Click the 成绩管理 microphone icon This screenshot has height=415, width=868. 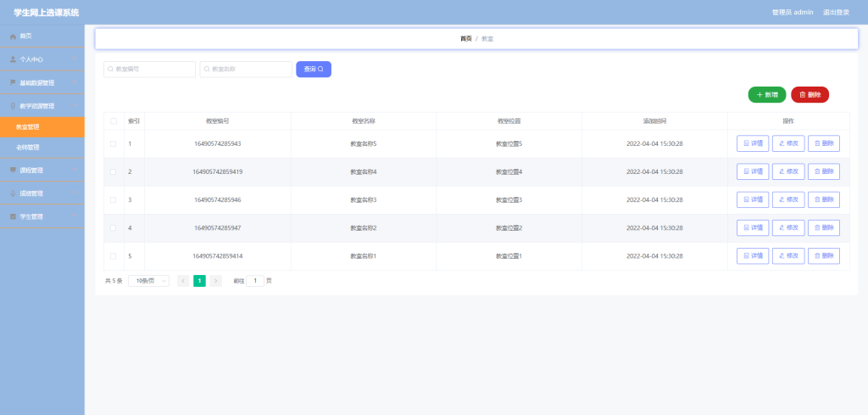14,193
